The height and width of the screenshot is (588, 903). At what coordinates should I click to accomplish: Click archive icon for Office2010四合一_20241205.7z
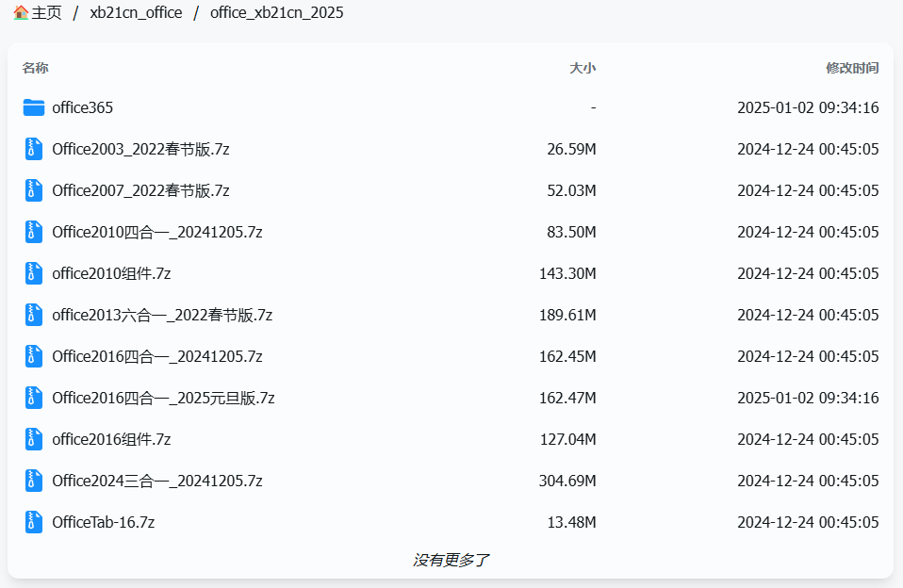[33, 232]
